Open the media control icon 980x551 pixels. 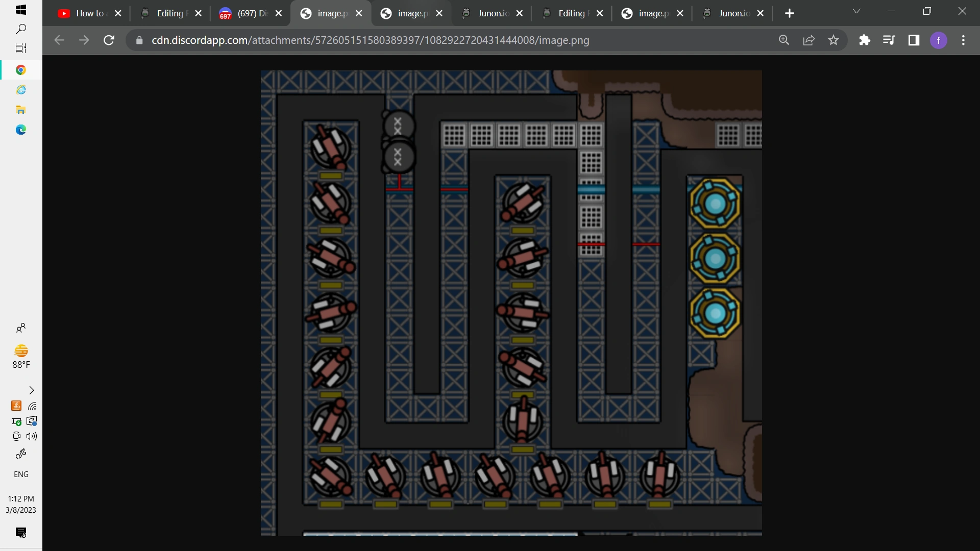pyautogui.click(x=889, y=40)
